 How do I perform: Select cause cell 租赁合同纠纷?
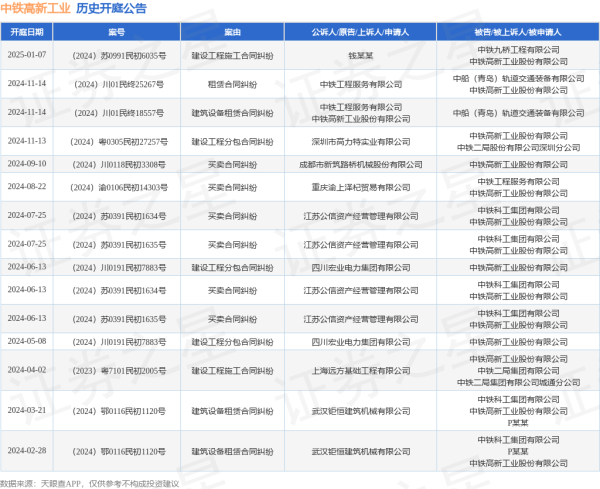tap(232, 84)
